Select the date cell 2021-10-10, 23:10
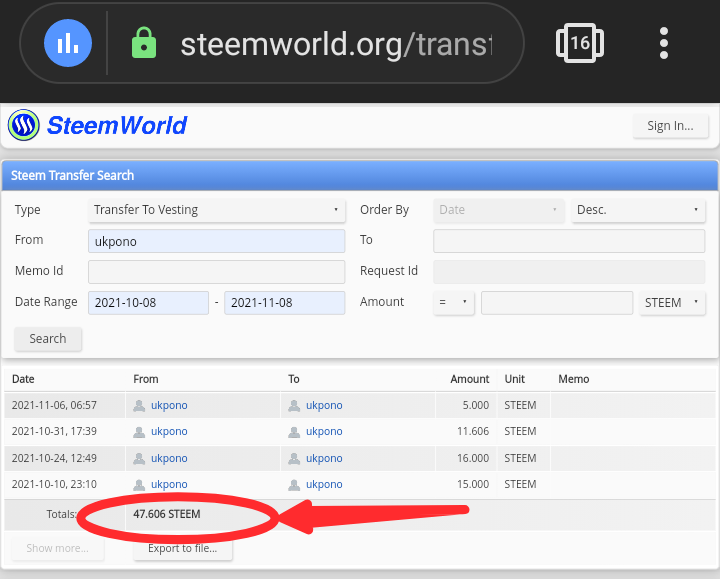The width and height of the screenshot is (720, 579). (54, 484)
